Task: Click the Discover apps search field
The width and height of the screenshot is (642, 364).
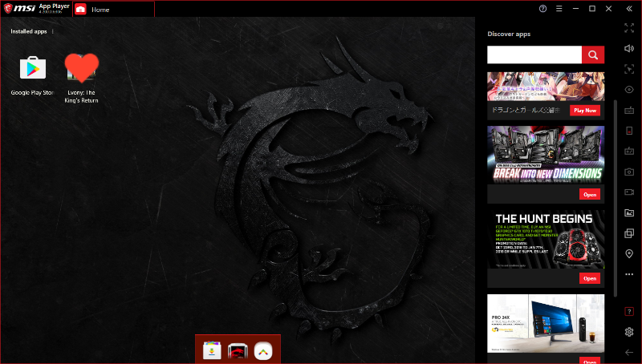Action: click(534, 55)
